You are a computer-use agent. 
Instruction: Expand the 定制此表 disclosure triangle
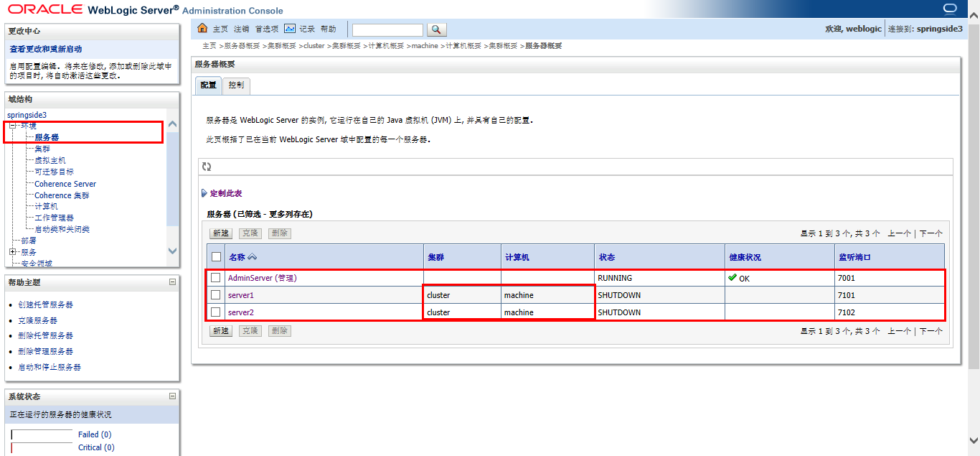tap(204, 193)
